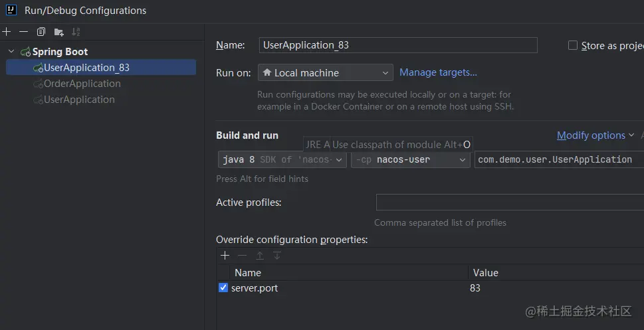The height and width of the screenshot is (330, 644).
Task: Click the Copy Configuration icon
Action: 41,32
